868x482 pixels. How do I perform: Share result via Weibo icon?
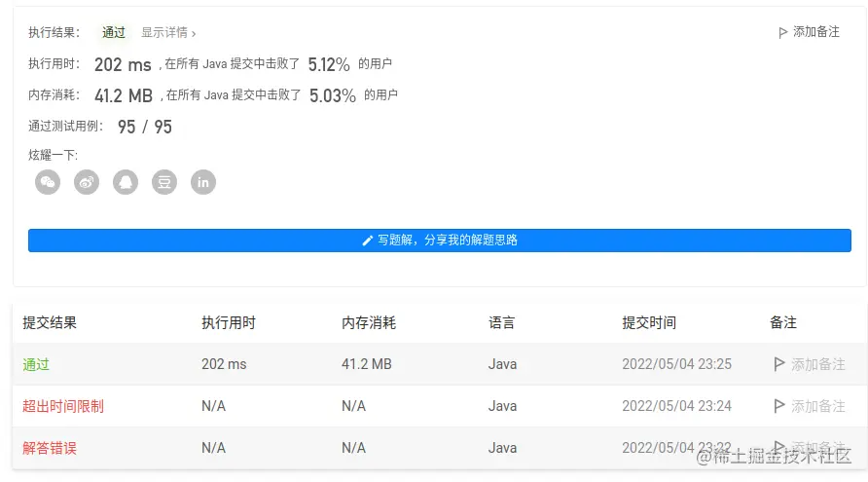tap(87, 182)
